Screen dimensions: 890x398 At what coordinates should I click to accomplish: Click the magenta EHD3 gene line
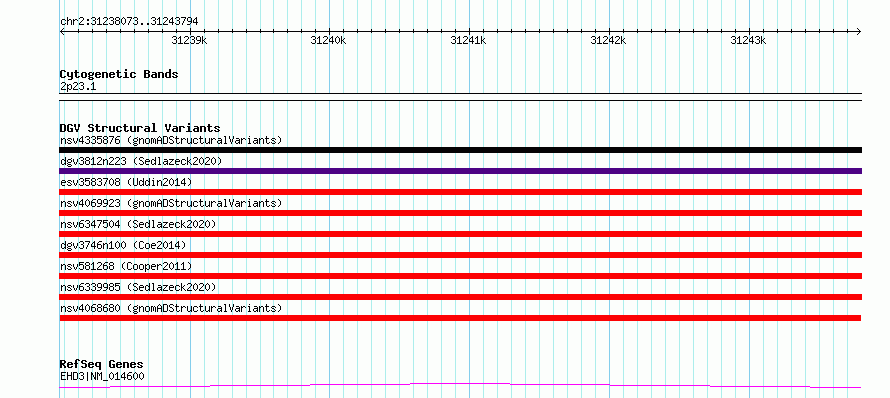point(460,386)
